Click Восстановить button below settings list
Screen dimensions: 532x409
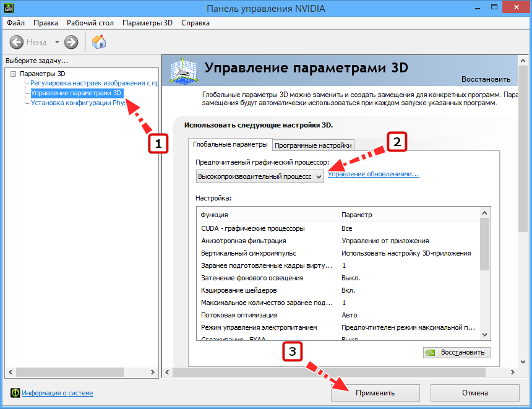(x=457, y=352)
